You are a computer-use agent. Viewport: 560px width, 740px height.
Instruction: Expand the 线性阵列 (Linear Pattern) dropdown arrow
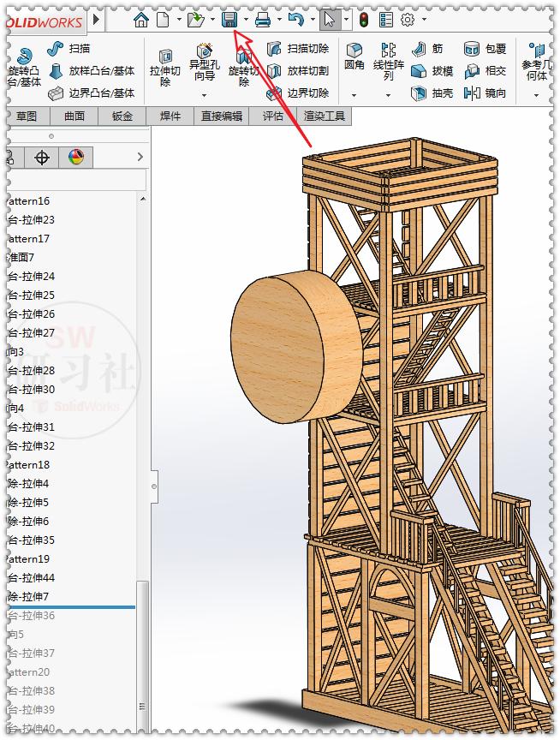click(x=388, y=95)
